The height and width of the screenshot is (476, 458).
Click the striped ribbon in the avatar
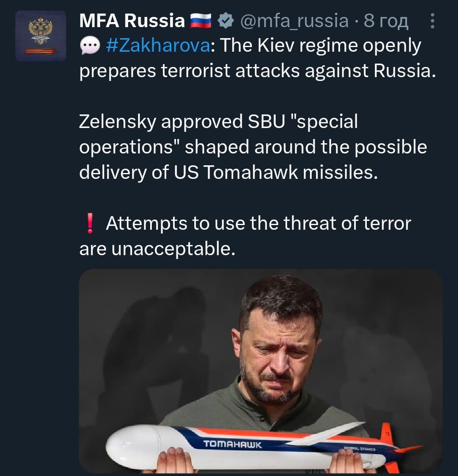(41, 51)
